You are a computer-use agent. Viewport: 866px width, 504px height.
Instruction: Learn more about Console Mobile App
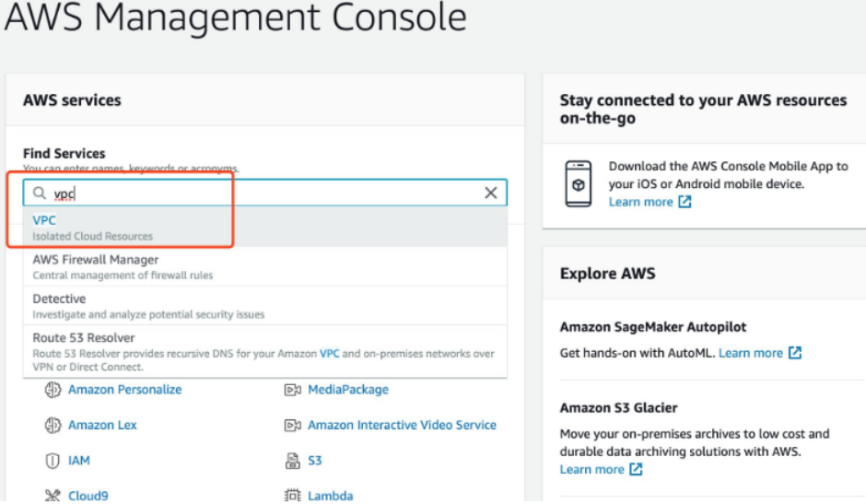(x=640, y=202)
